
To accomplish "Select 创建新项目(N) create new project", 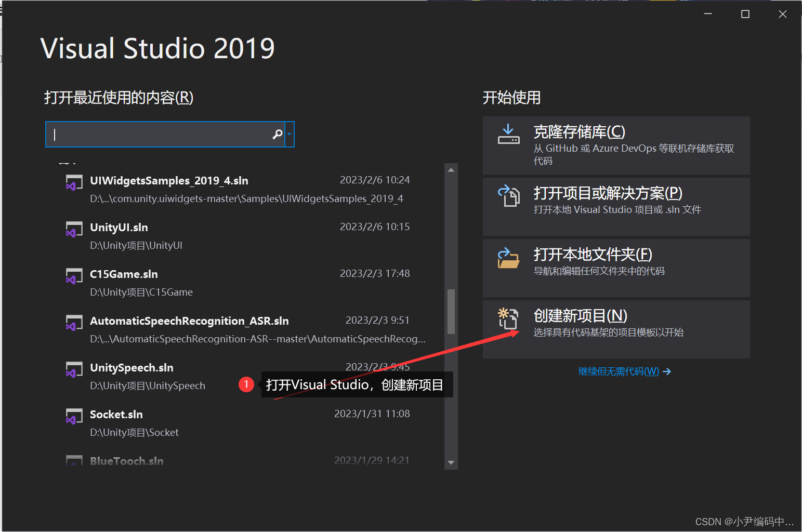I will pos(616,329).
